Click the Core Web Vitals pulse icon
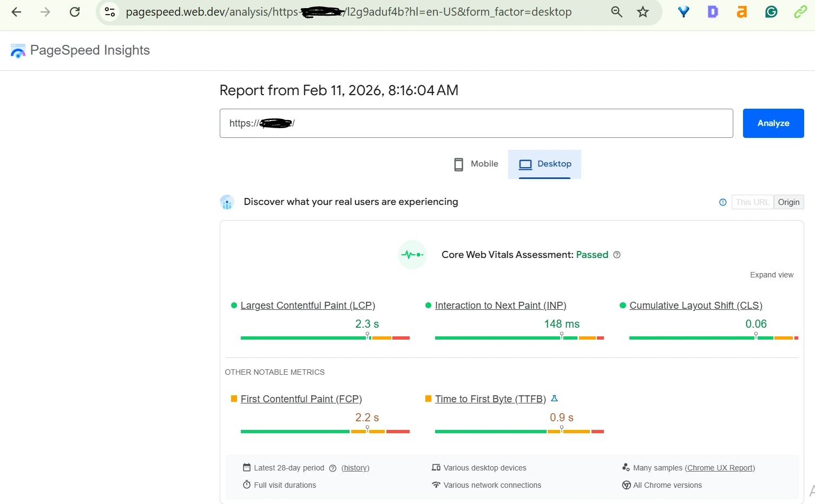Screen dimensions: 815x504 (x=412, y=255)
